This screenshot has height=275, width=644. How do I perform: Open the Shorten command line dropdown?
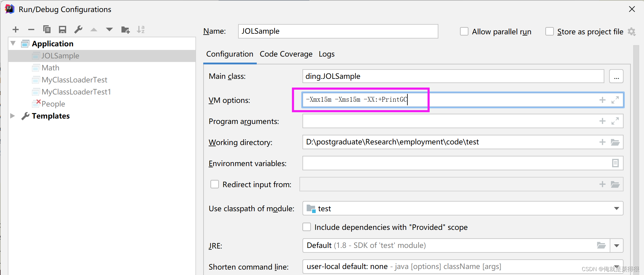click(x=617, y=267)
